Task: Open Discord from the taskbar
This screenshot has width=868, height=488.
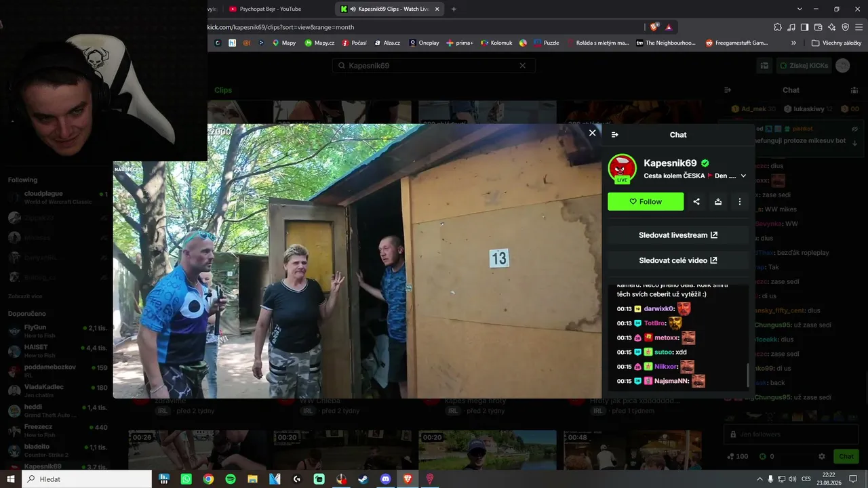Action: (x=386, y=479)
